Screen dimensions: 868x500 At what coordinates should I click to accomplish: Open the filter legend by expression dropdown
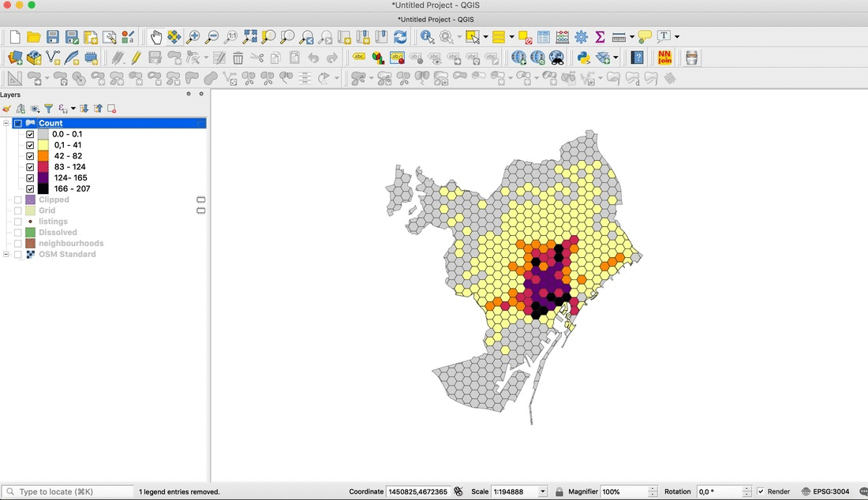(x=73, y=108)
